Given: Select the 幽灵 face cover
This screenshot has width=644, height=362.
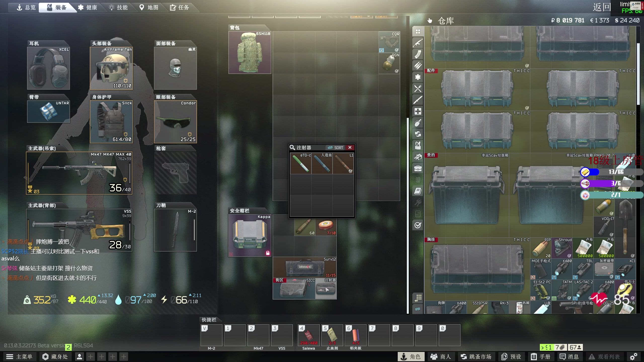Looking at the screenshot, I should [175, 68].
